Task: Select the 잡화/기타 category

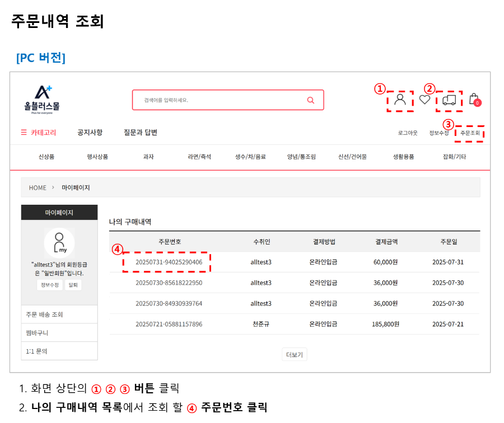Action: click(x=455, y=157)
